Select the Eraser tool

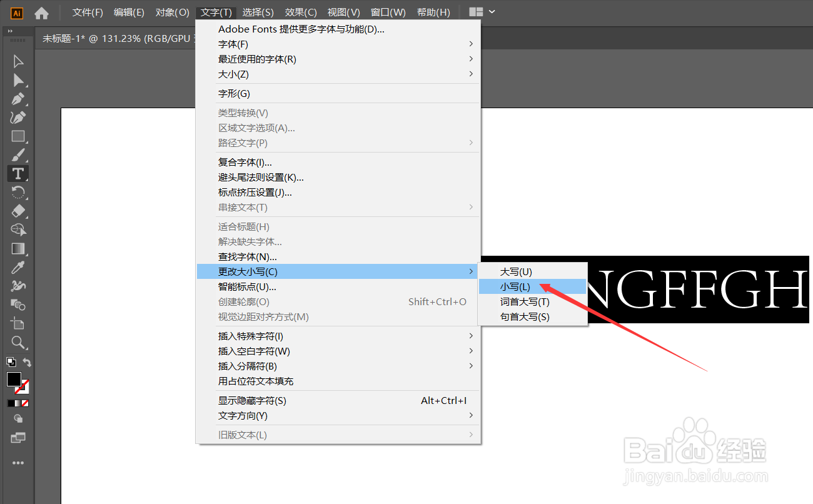[x=18, y=211]
